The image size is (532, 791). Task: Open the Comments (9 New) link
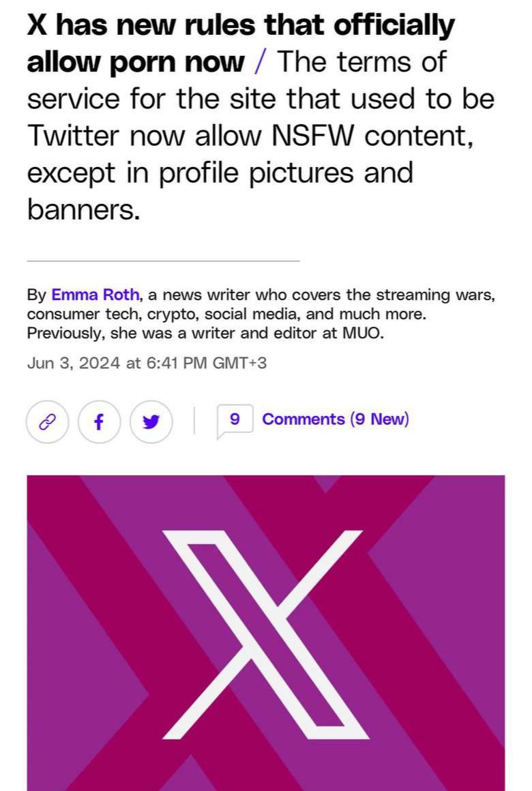(x=336, y=419)
